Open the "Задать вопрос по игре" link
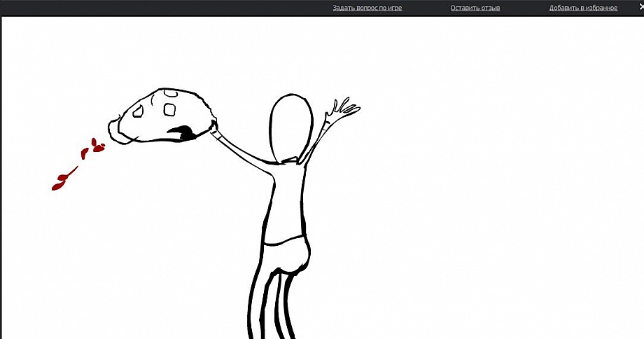This screenshot has height=339, width=644. (367, 8)
